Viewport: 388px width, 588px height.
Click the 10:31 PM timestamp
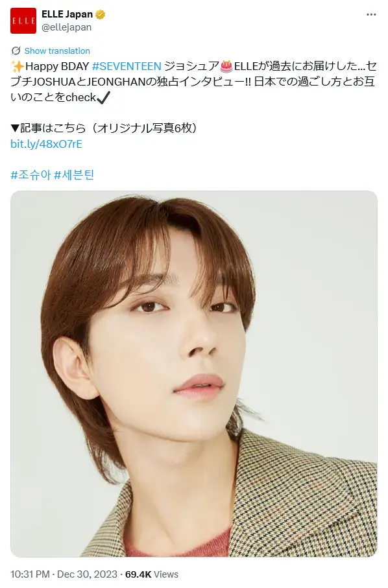(30, 574)
